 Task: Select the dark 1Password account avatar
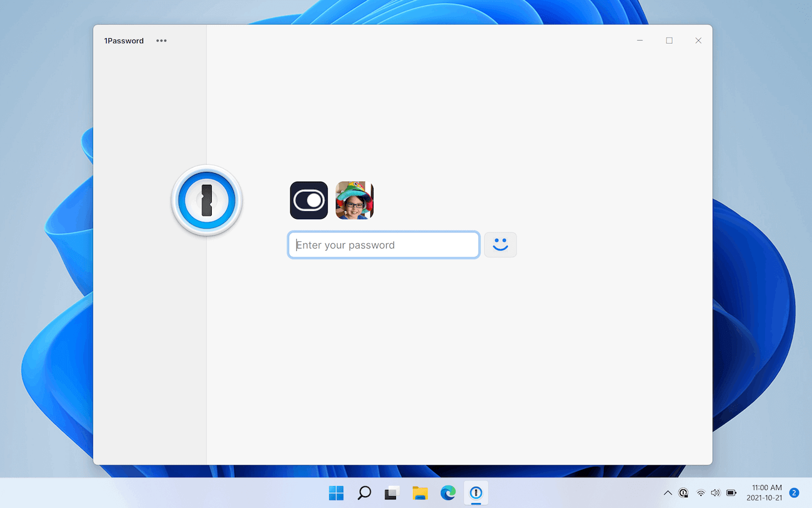click(x=309, y=200)
